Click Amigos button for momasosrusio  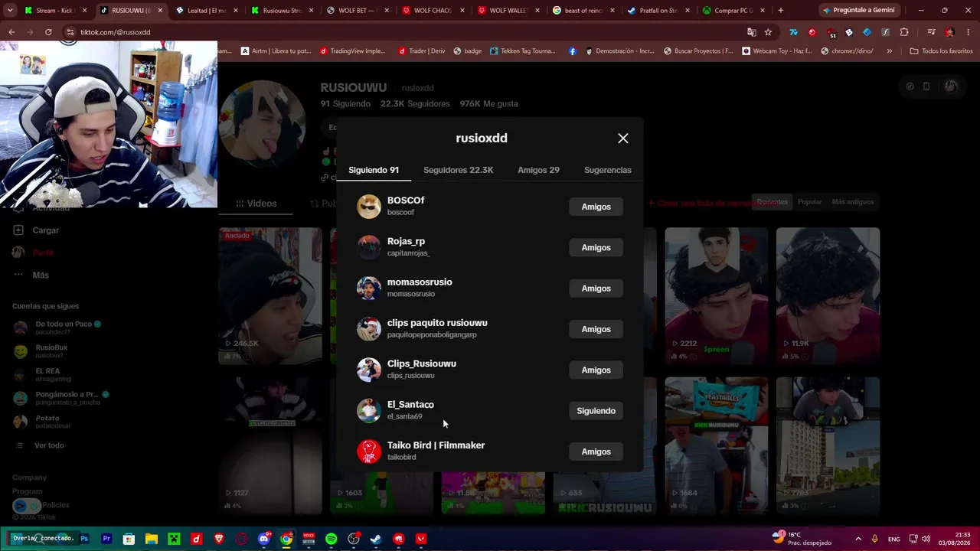tap(596, 289)
